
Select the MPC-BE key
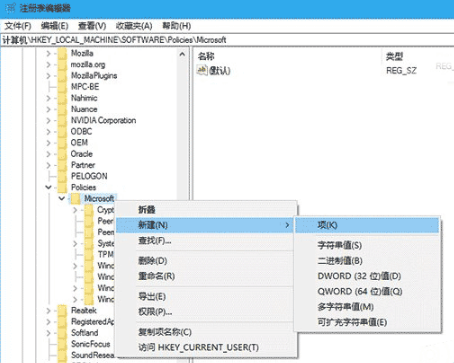(x=85, y=87)
